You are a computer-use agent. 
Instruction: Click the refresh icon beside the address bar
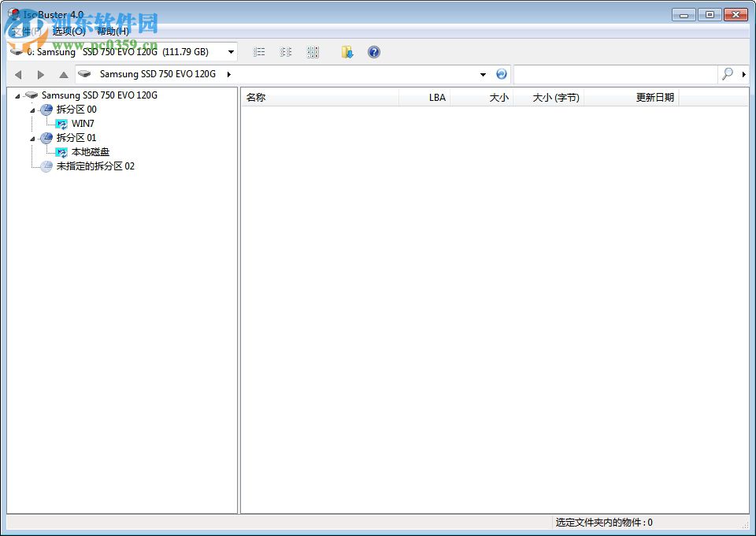(x=502, y=74)
